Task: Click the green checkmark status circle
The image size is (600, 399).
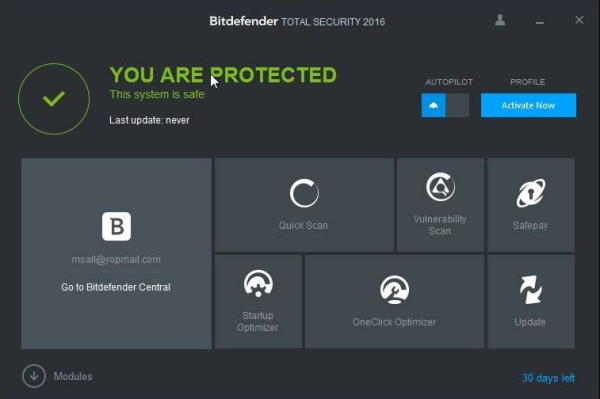Action: click(54, 99)
